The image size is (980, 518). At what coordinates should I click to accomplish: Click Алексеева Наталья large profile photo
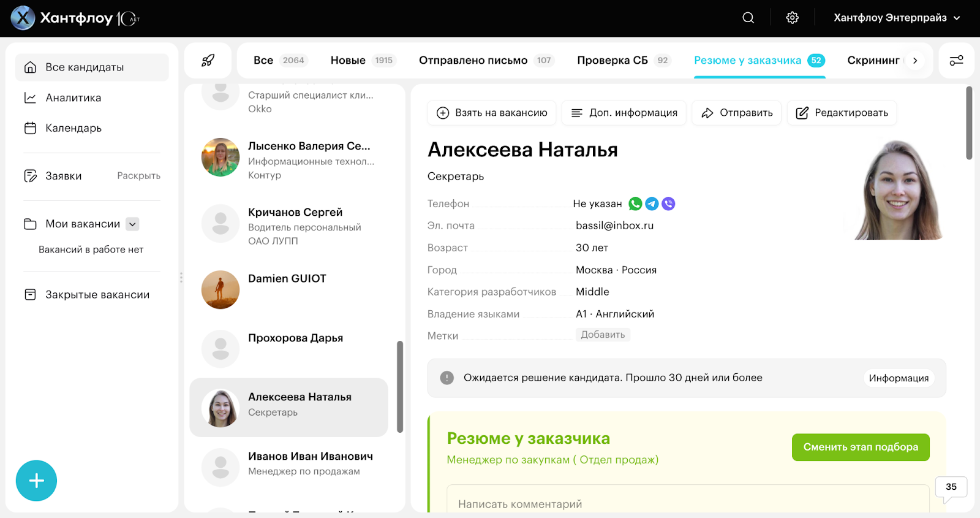(899, 189)
